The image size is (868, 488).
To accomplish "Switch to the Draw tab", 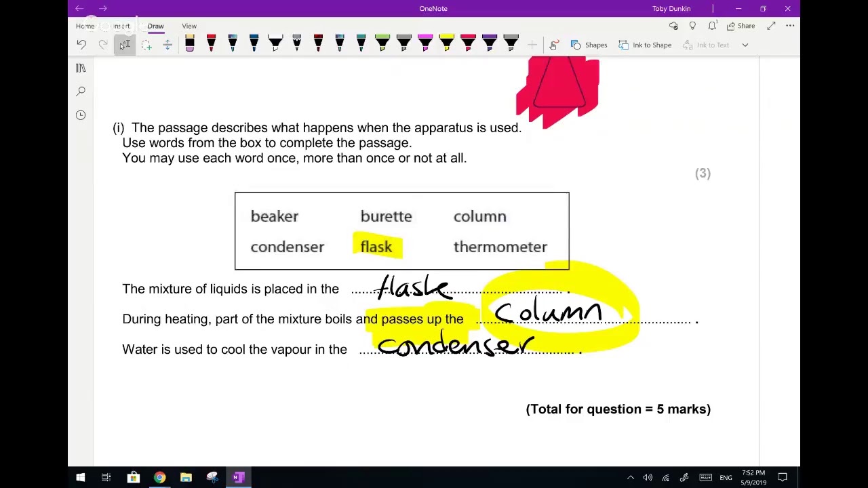I will pos(155,26).
